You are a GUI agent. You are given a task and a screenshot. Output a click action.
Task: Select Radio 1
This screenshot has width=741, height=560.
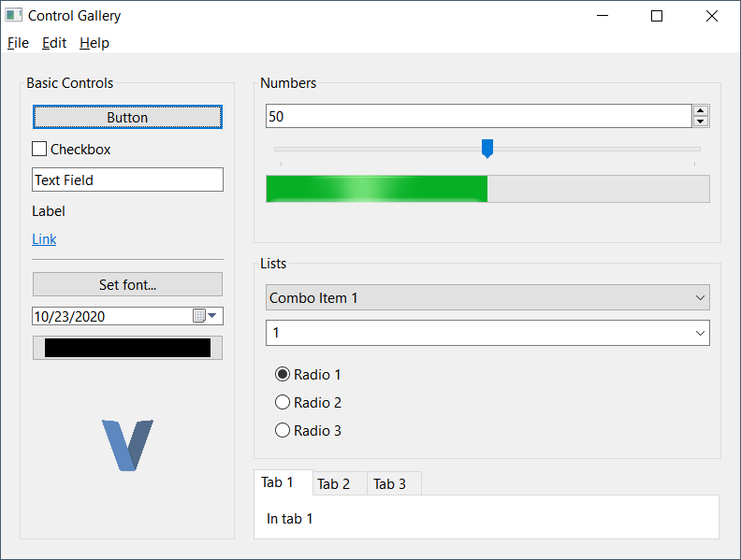283,375
